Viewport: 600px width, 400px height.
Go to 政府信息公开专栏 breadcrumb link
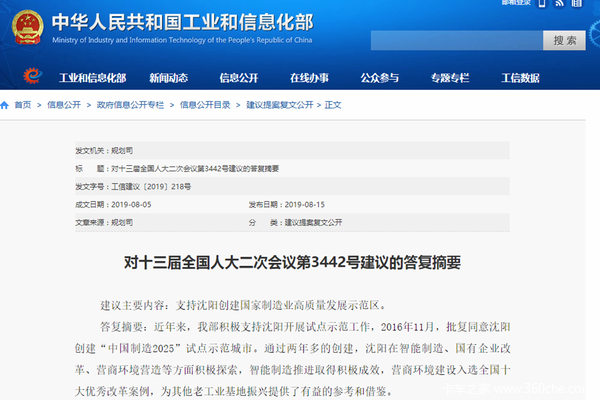pyautogui.click(x=127, y=104)
